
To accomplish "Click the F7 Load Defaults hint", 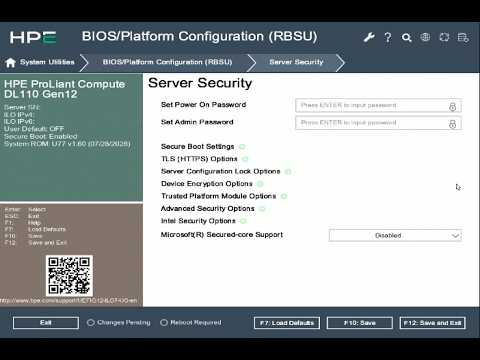I will (x=35, y=229).
